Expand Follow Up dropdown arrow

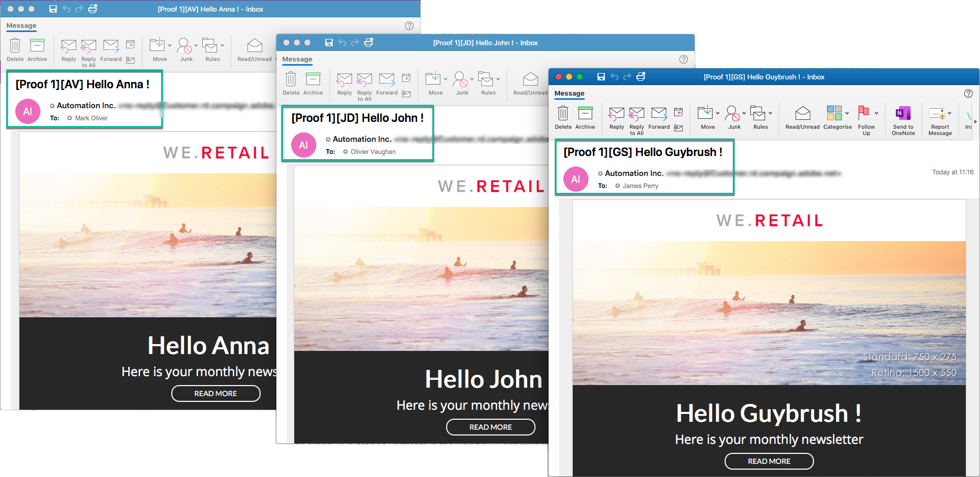click(x=876, y=113)
